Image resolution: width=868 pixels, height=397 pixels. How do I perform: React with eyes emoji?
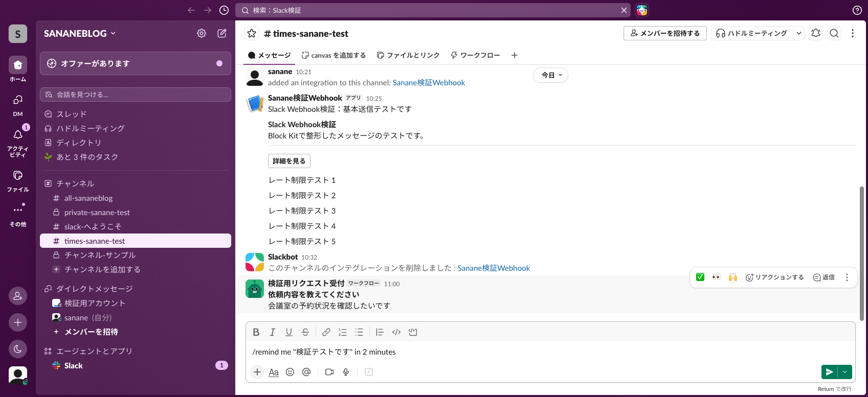[717, 277]
